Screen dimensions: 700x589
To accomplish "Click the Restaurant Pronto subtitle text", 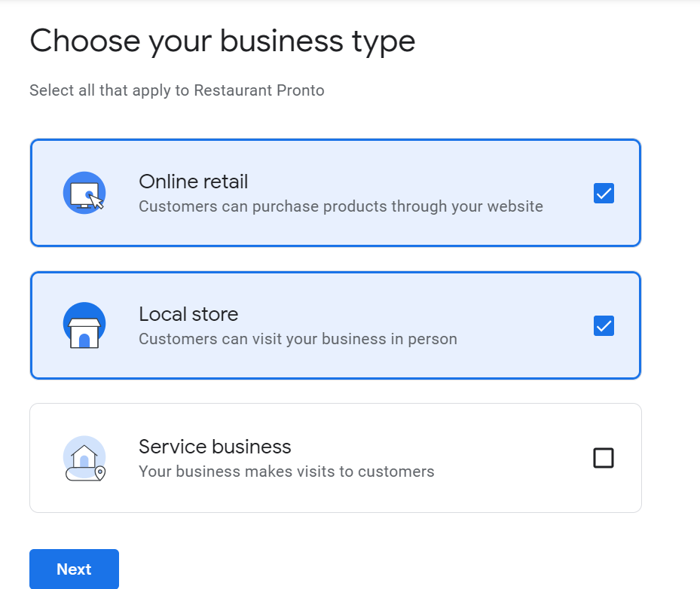I will pos(176,90).
